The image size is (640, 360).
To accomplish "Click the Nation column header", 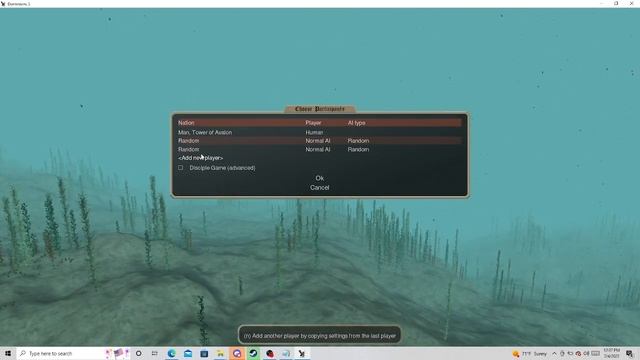I will coord(186,123).
